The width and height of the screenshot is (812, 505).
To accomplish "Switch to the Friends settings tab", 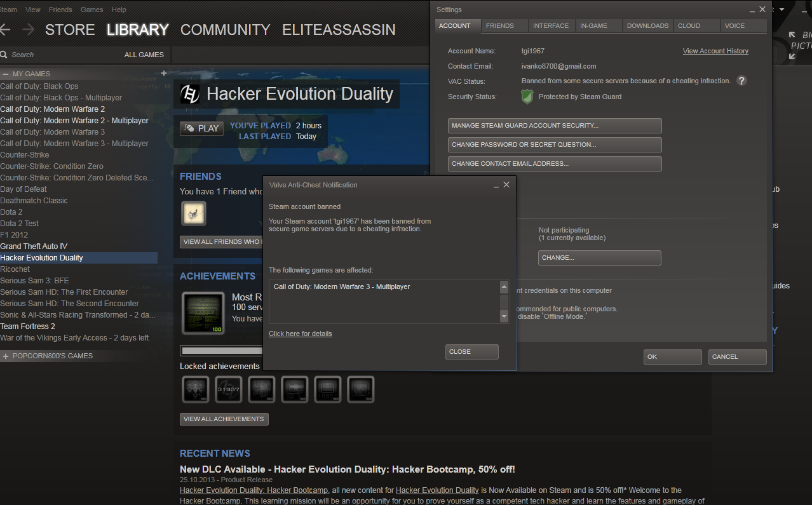I will (x=505, y=25).
